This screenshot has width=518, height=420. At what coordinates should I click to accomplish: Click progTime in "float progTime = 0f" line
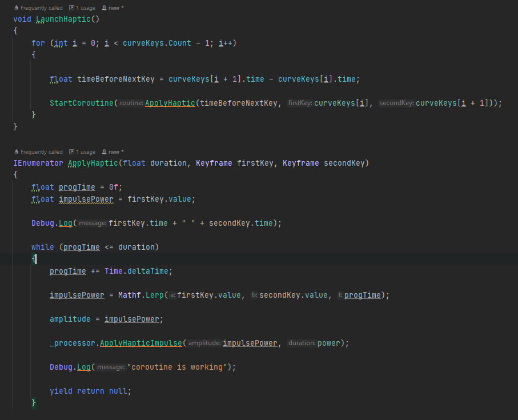pyautogui.click(x=77, y=187)
